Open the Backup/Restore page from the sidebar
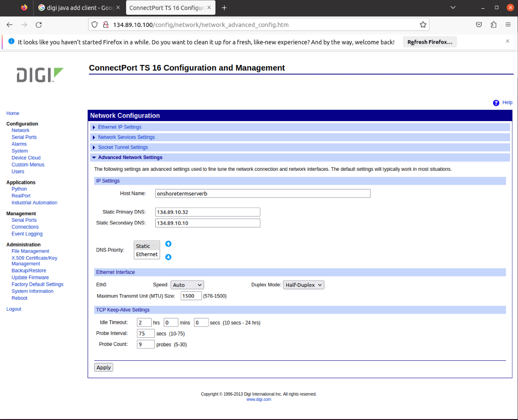This screenshot has height=420, width=518. coord(29,270)
